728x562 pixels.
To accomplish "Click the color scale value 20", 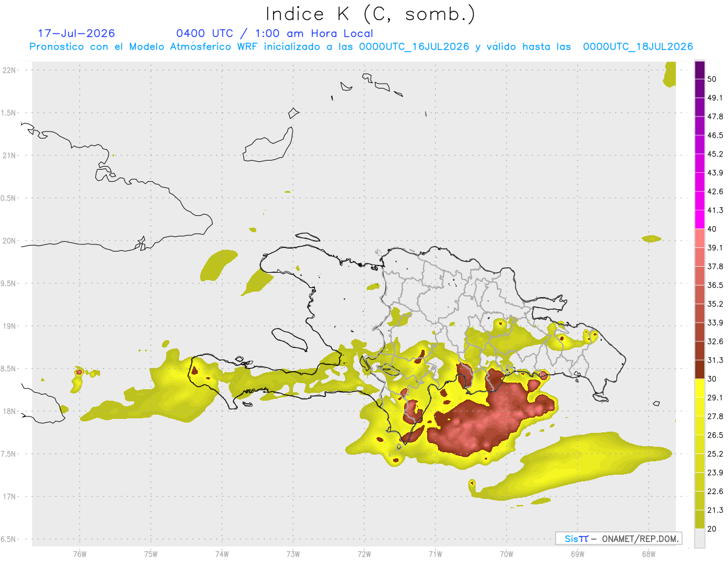I will click(x=712, y=529).
